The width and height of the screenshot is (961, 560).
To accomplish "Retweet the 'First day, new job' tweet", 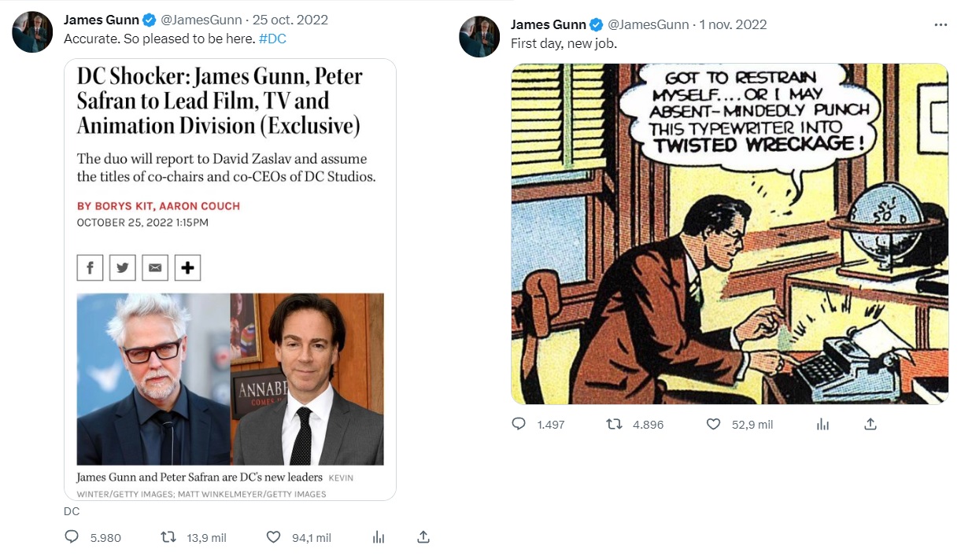I will (x=614, y=424).
